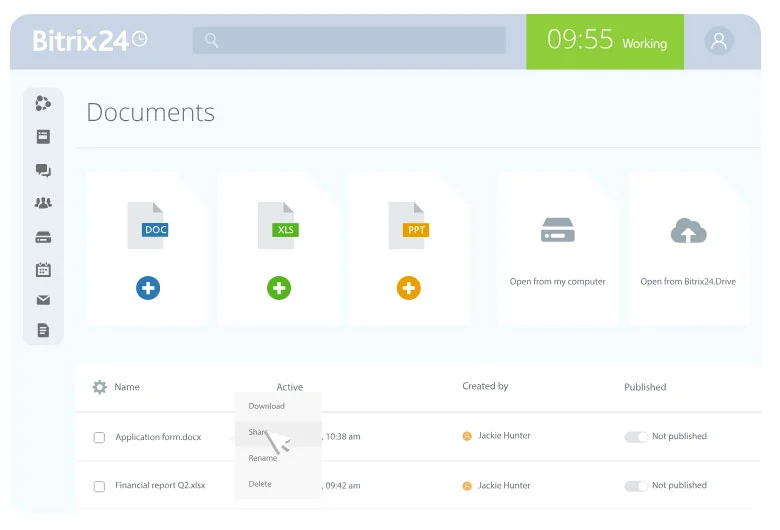Screen dimensions: 780x530
Task: Open the calendar icon in sidebar
Action: (x=43, y=269)
